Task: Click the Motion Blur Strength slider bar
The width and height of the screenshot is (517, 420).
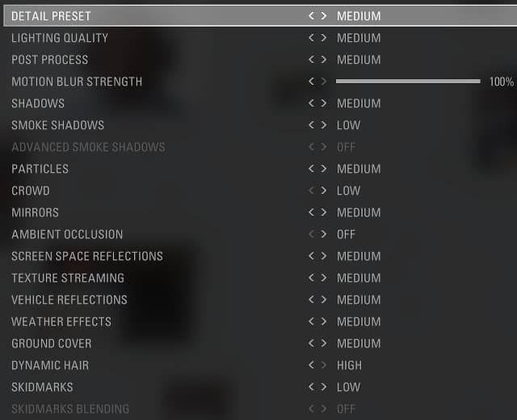Action: [408, 82]
